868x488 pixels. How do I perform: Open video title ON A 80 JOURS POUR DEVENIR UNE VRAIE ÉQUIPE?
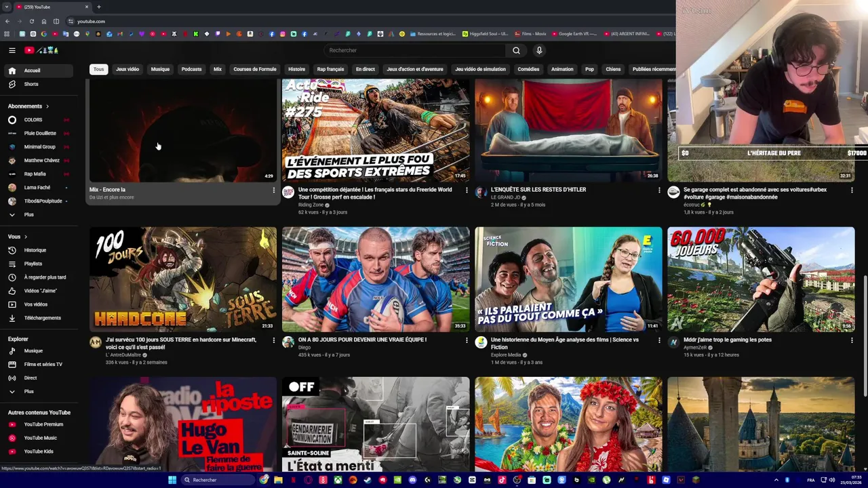coord(362,340)
